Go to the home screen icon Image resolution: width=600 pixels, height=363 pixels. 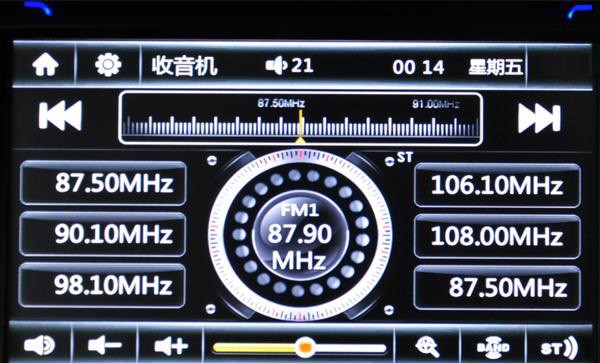(x=45, y=65)
